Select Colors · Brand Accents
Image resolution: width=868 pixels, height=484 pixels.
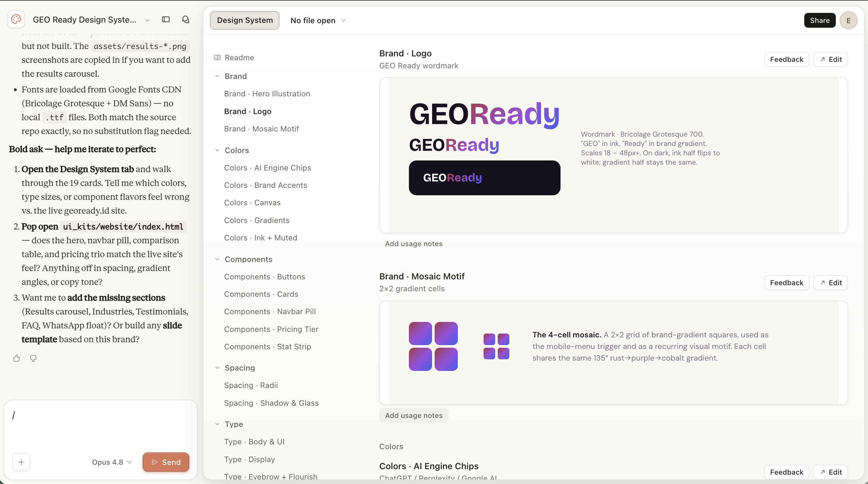[266, 185]
